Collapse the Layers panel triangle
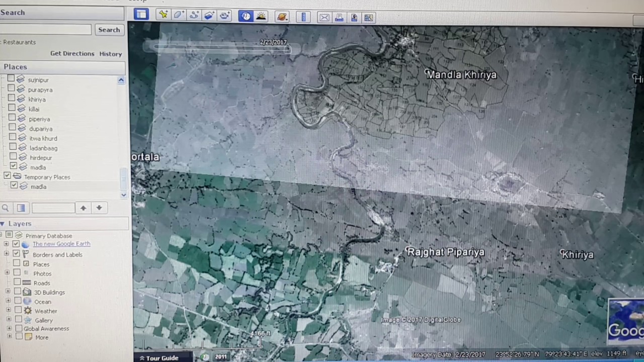 pos(3,224)
